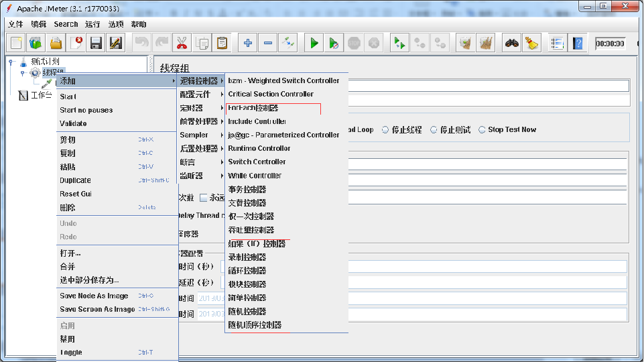The height and width of the screenshot is (362, 644).
Task: Click the thread group name input field
Action: 489,85
